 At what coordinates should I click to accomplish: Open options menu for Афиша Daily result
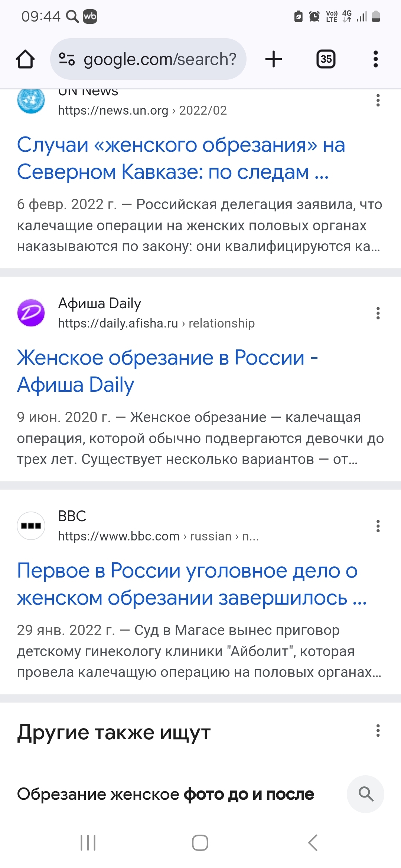378,313
